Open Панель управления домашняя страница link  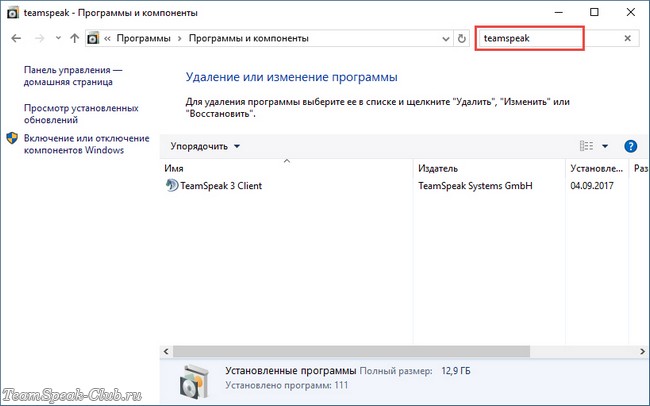[73, 76]
